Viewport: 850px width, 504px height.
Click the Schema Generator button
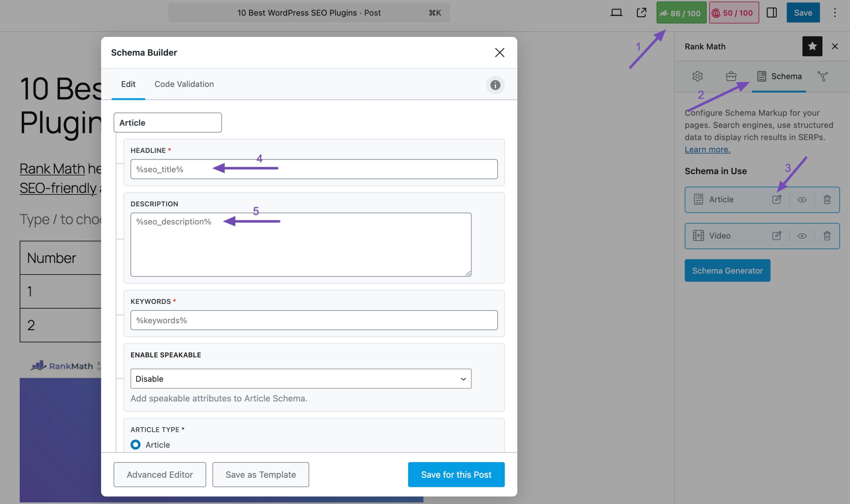click(727, 270)
